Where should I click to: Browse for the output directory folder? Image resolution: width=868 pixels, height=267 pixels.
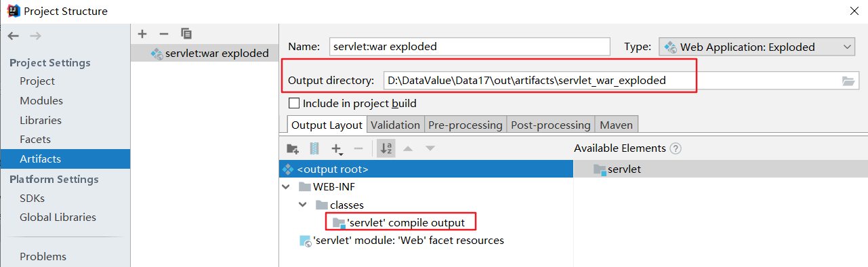pos(848,81)
